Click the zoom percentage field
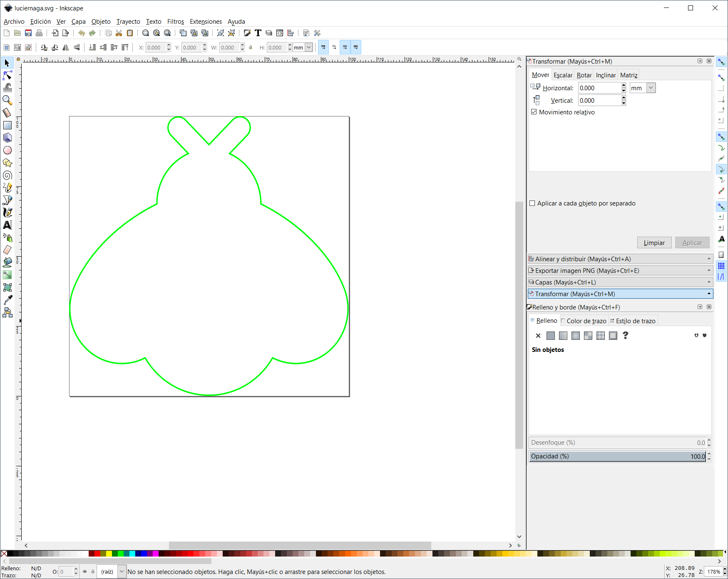The width and height of the screenshot is (728, 579). [713, 571]
